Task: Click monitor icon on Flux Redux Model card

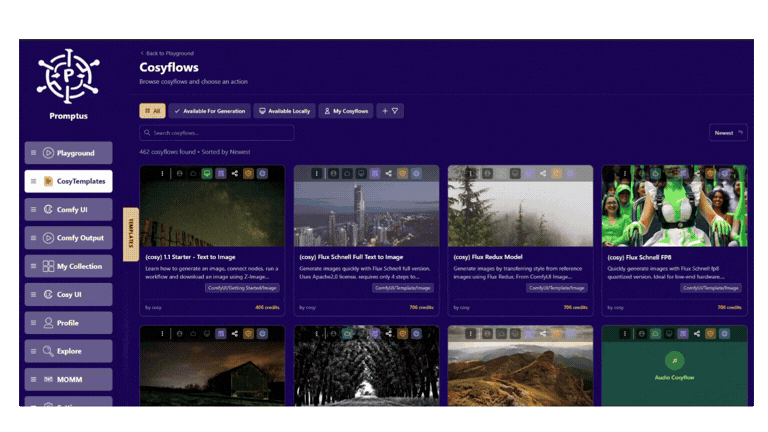Action: (x=515, y=173)
